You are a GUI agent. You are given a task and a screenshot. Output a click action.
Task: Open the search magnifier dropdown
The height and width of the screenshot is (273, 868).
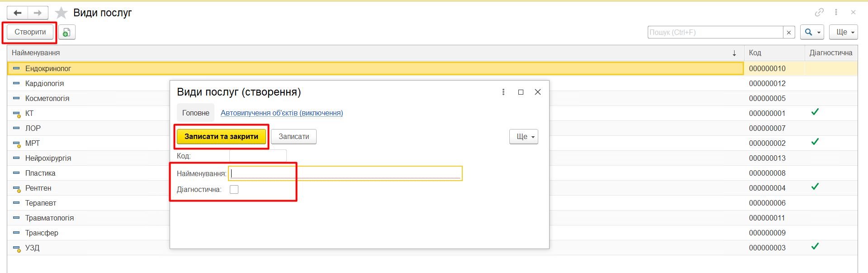(812, 32)
